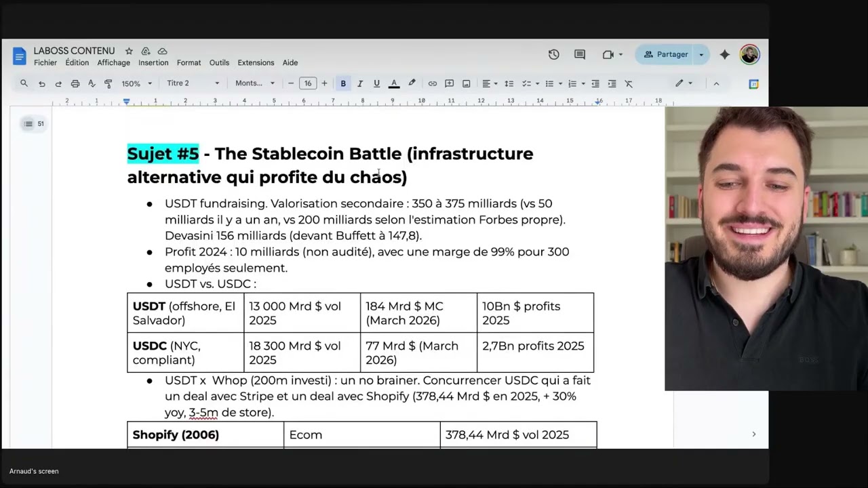Open the bulleted list options dropdown
Viewport: 868px width, 488px height.
point(554,83)
